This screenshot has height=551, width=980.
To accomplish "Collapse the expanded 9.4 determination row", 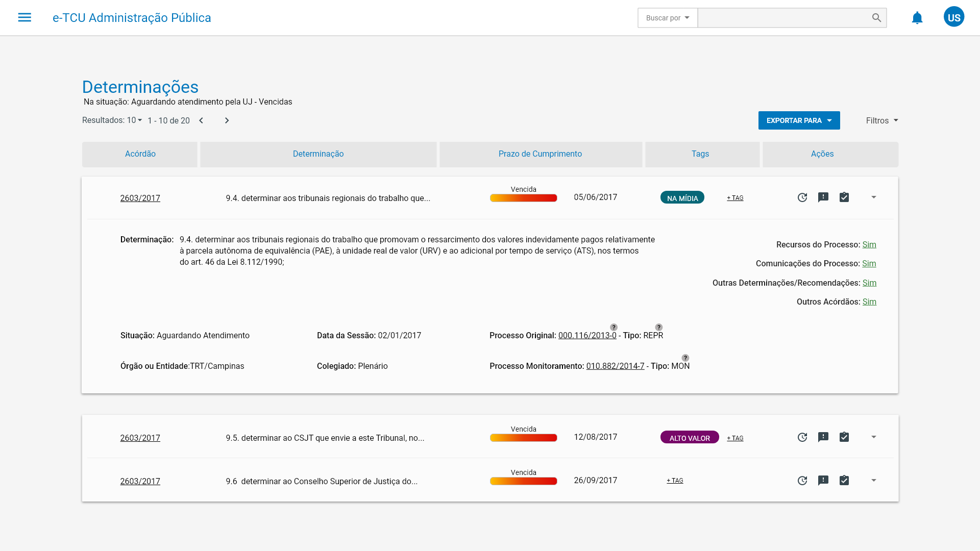I will (874, 197).
